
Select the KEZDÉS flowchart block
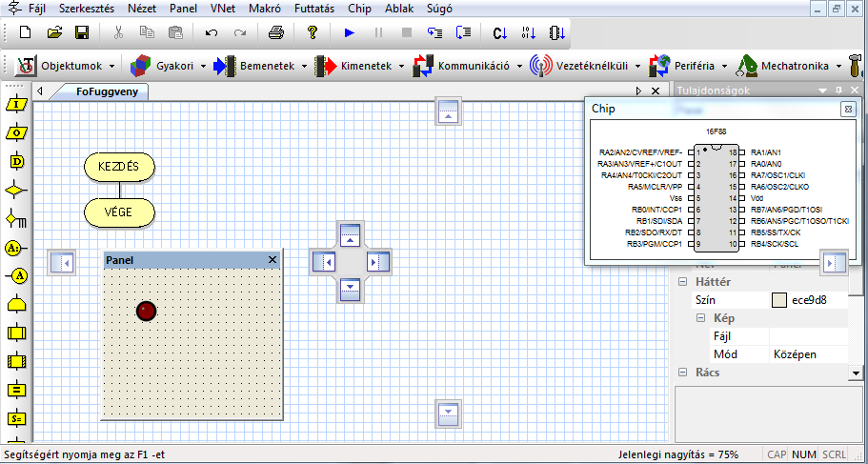(x=119, y=167)
